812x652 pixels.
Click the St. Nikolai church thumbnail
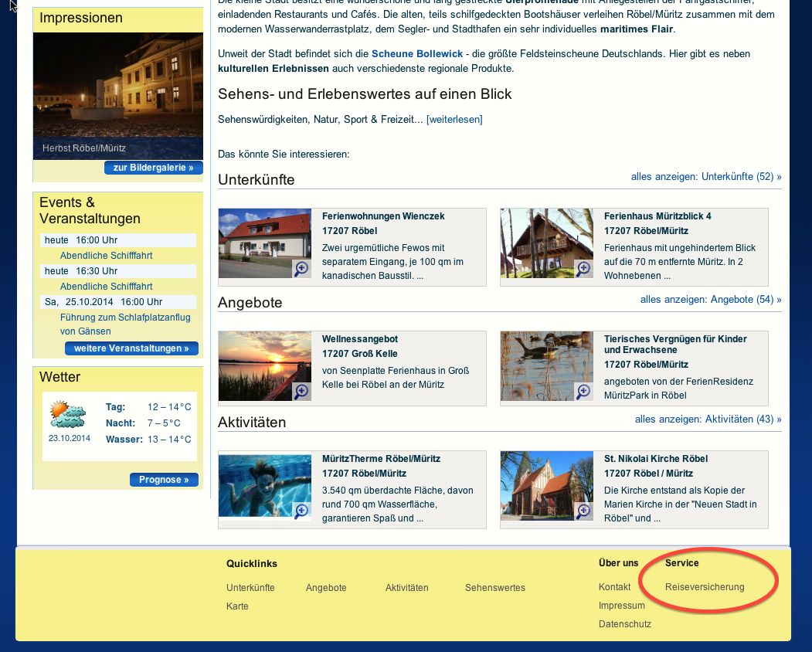coord(547,486)
